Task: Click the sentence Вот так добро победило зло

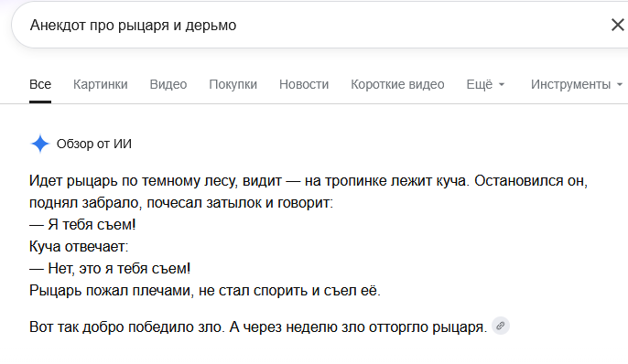Action: pyautogui.click(x=126, y=327)
